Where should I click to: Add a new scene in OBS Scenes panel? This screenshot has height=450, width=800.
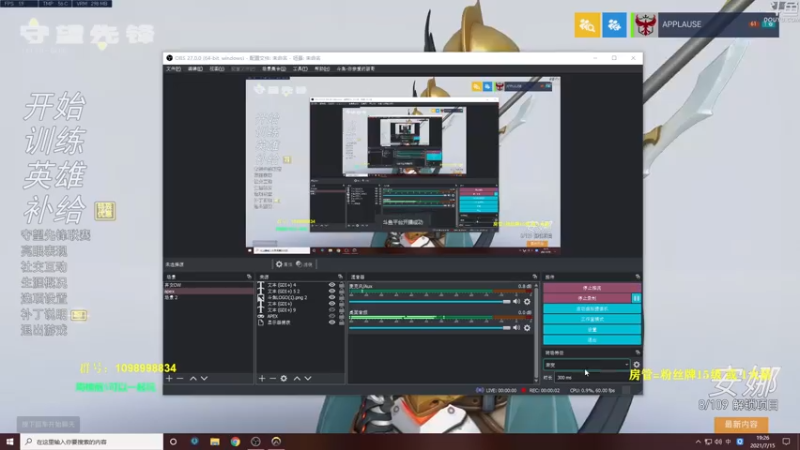coord(169,379)
